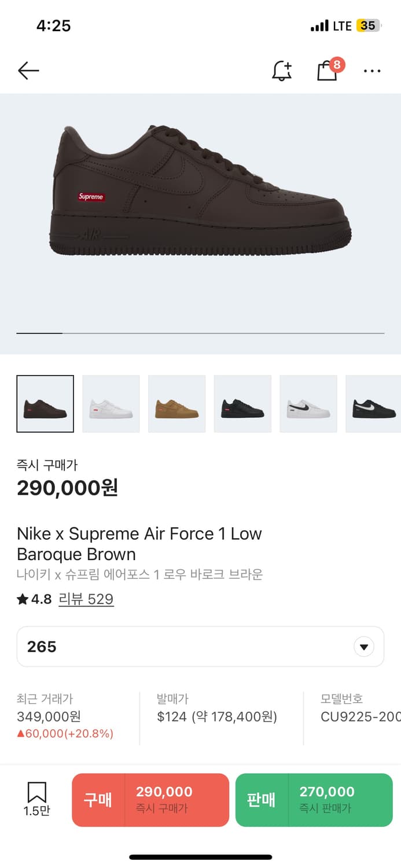Select the wheat tan shoe thumbnail
This screenshot has height=868, width=401.
177,404
